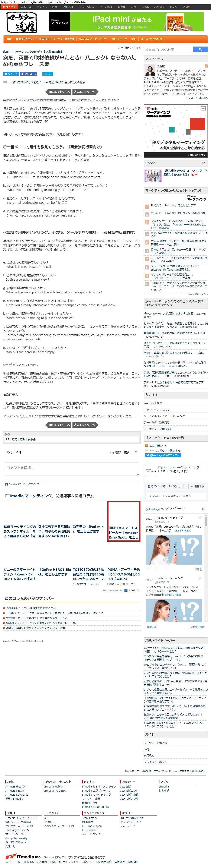Viewport: 211px width, 868px height.
Task: Expand ranking via 11～30位はこちら link
Action: click(198, 294)
